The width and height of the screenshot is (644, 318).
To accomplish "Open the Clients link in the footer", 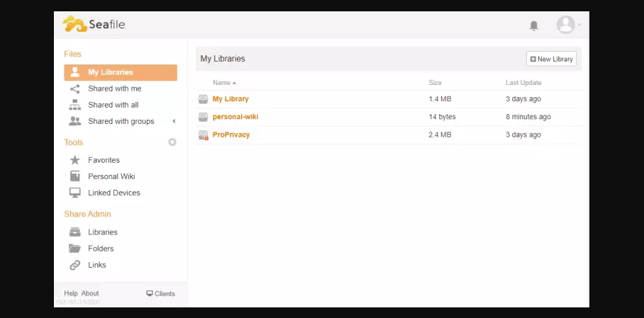I will click(160, 293).
